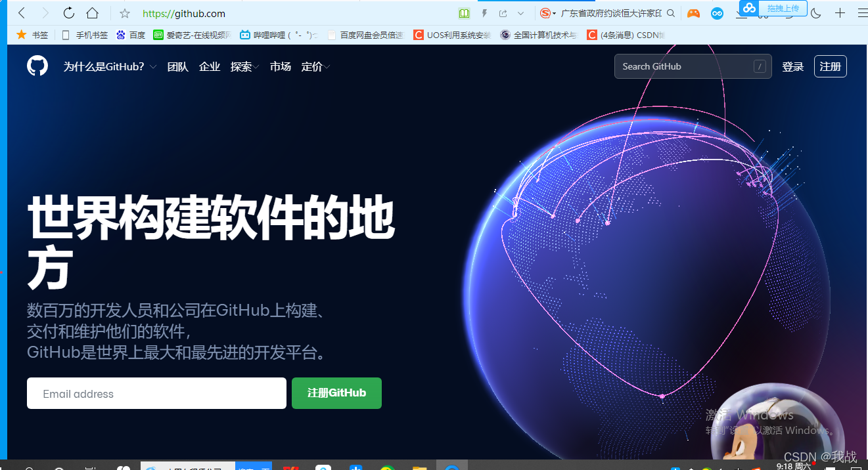Go back with the browser back arrow
Image resolution: width=868 pixels, height=470 pixels.
pyautogui.click(x=21, y=13)
